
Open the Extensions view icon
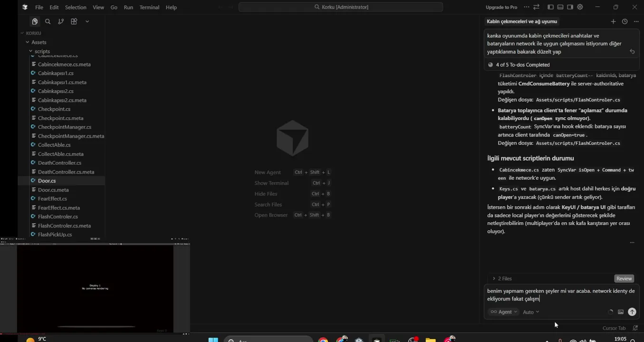coord(74,21)
